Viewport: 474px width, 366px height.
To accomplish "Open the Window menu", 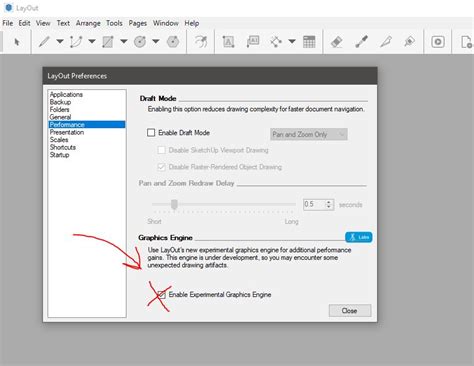I will pos(166,23).
